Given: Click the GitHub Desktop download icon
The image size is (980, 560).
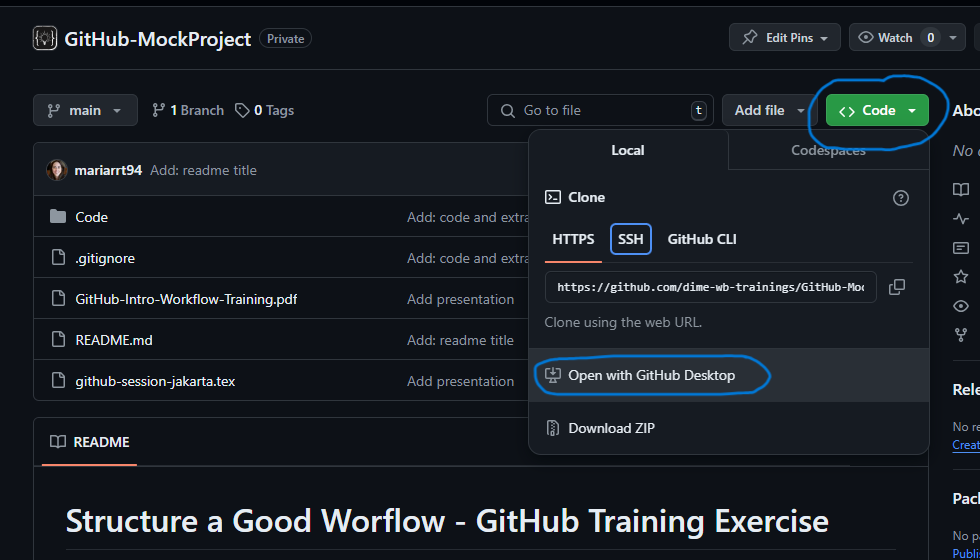Looking at the screenshot, I should (552, 375).
